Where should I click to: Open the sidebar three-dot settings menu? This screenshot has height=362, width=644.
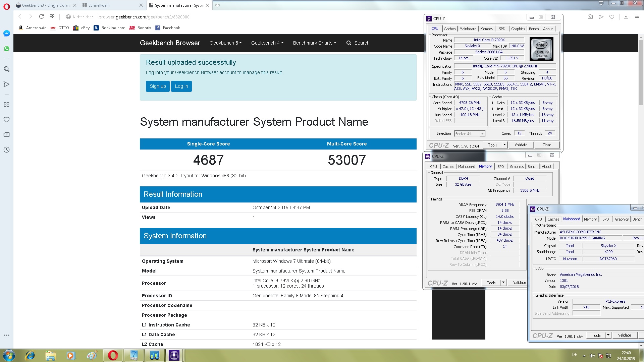tap(6, 335)
